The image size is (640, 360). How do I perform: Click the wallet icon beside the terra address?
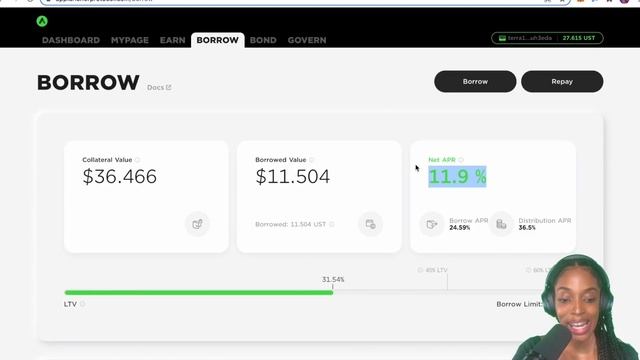tap(502, 38)
